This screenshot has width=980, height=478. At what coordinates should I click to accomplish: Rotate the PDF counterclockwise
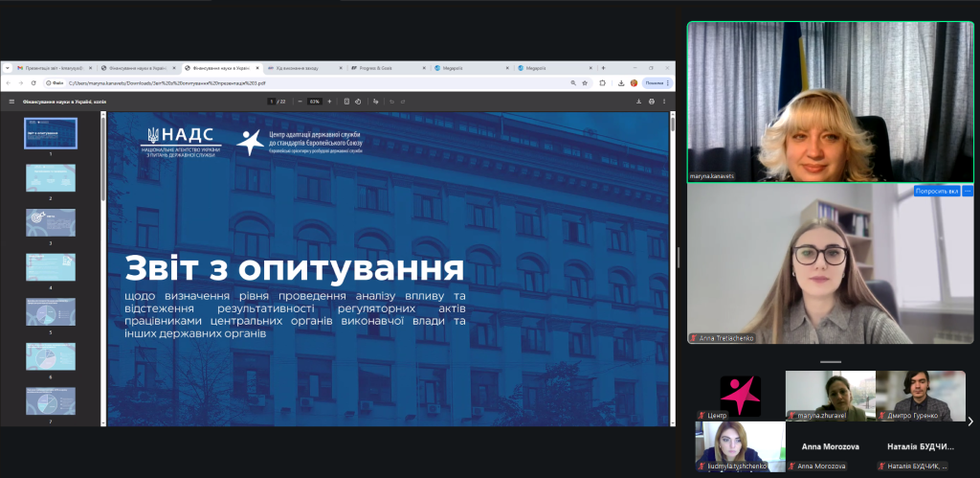coord(359,101)
